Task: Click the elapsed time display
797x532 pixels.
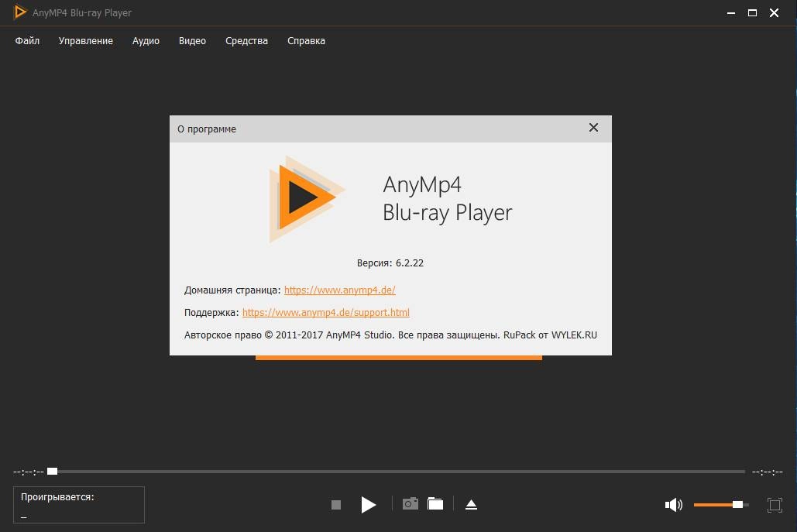Action: [x=29, y=472]
